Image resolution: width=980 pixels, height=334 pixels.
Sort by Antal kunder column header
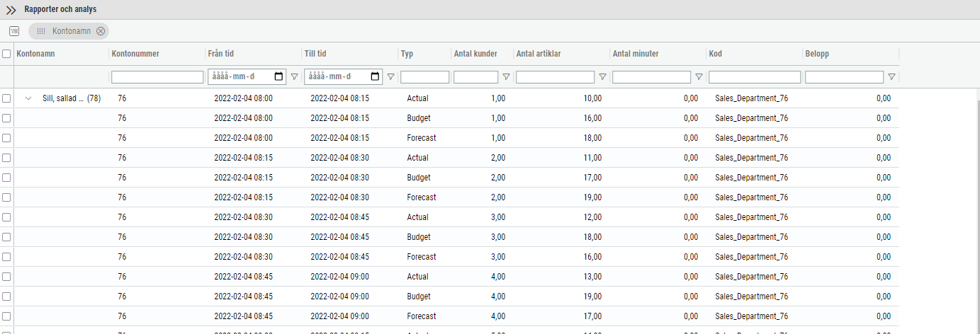pos(475,54)
